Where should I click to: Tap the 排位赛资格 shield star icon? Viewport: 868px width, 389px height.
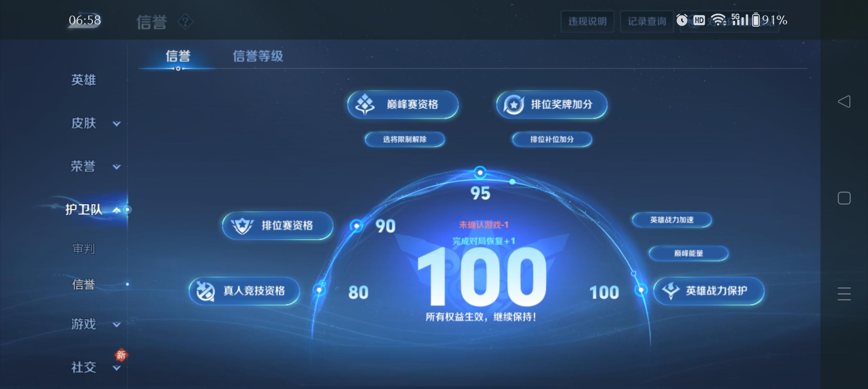click(242, 226)
